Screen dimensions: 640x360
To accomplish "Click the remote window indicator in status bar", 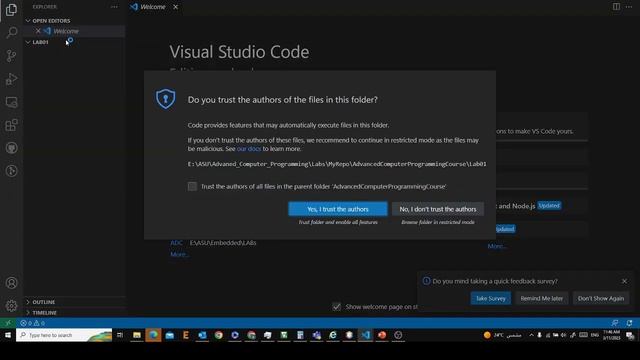I will (8, 323).
